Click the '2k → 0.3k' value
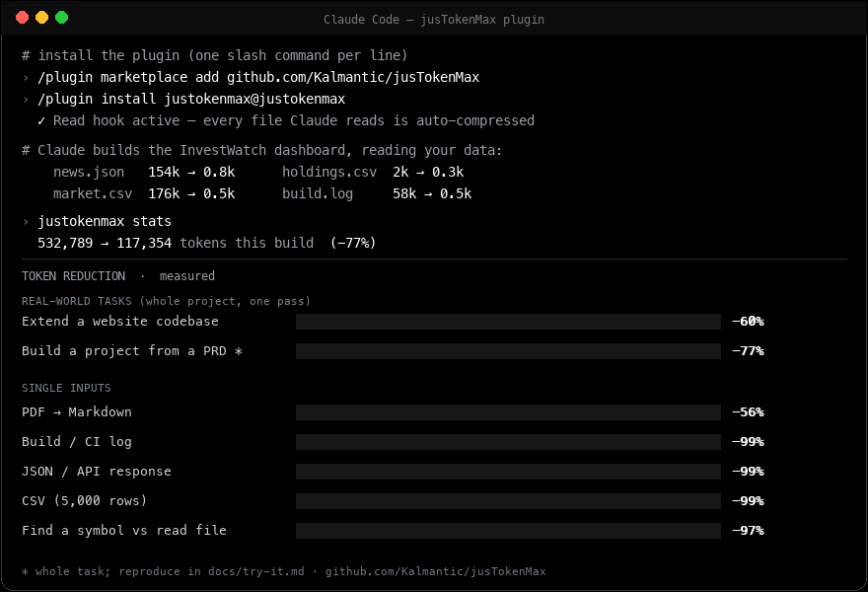This screenshot has width=868, height=592. point(428,173)
